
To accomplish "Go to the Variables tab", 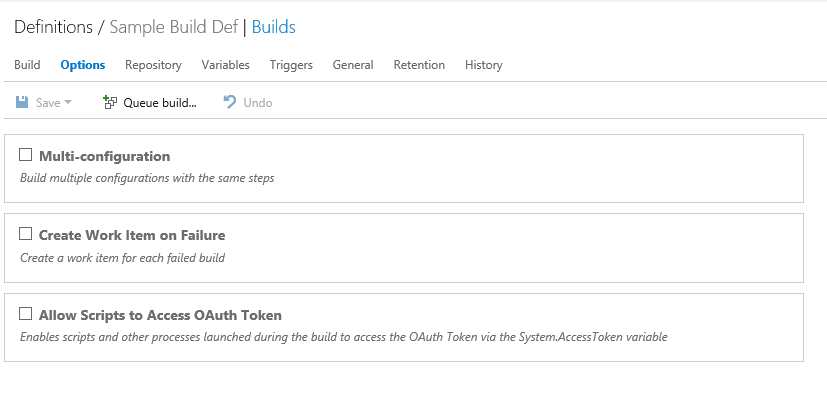I will [x=225, y=65].
